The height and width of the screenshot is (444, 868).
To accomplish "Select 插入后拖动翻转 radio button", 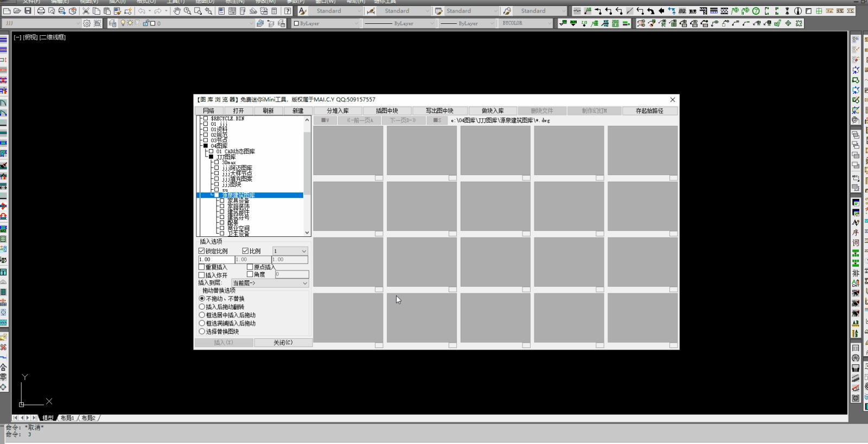I will point(202,307).
